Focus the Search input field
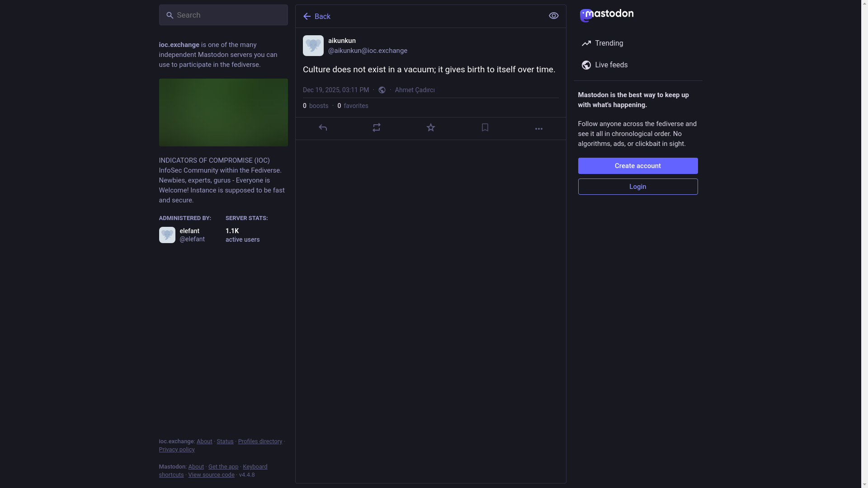Viewport: 868px width, 488px height. pyautogui.click(x=223, y=15)
